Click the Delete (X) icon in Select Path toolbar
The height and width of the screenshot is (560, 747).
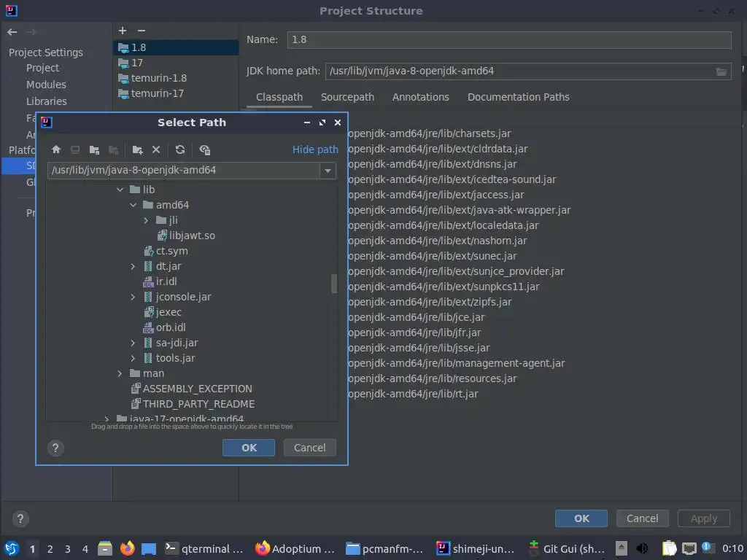tap(156, 149)
